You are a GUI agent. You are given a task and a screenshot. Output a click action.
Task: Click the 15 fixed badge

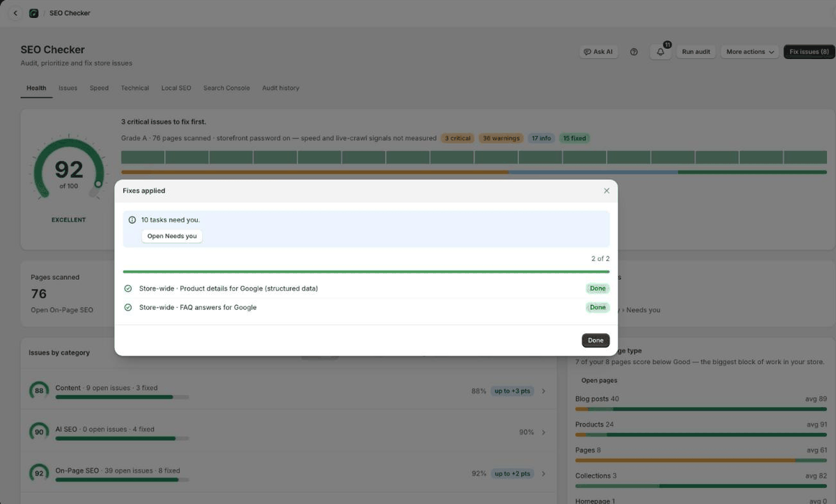(575, 139)
